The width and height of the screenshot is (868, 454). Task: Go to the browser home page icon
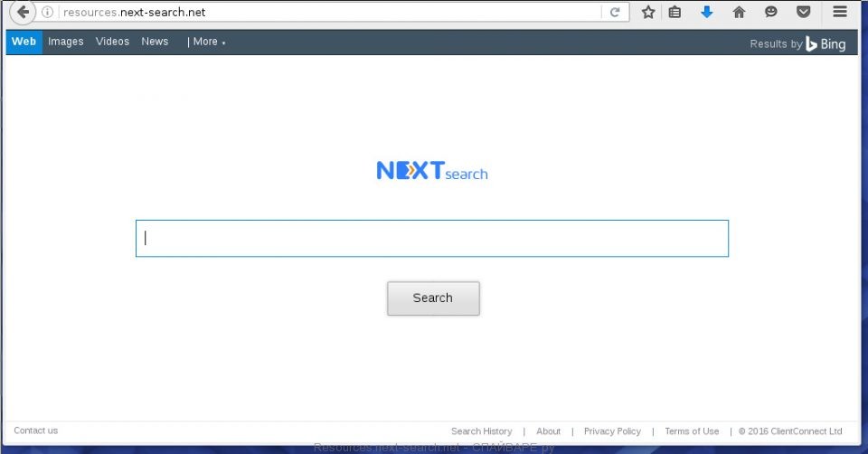[739, 13]
